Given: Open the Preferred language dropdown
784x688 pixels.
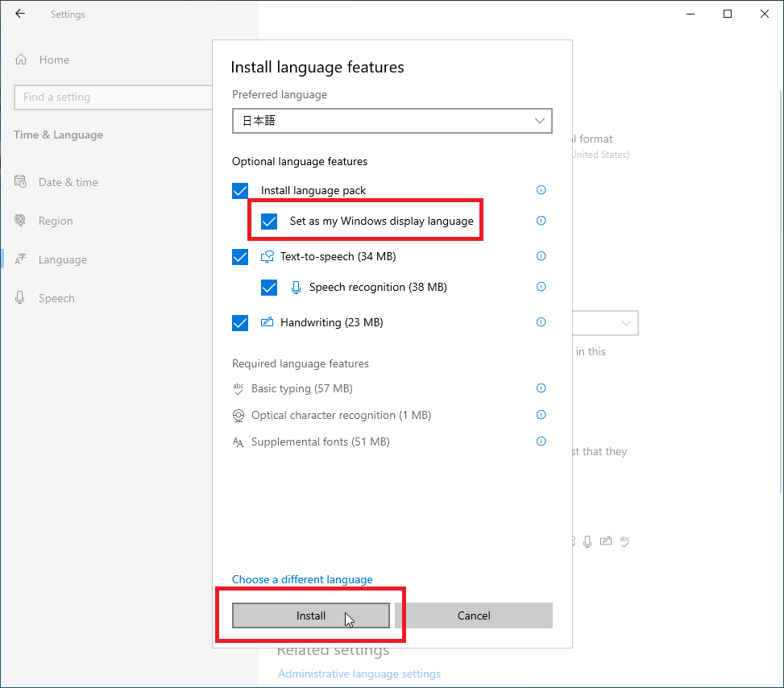Looking at the screenshot, I should [x=392, y=121].
